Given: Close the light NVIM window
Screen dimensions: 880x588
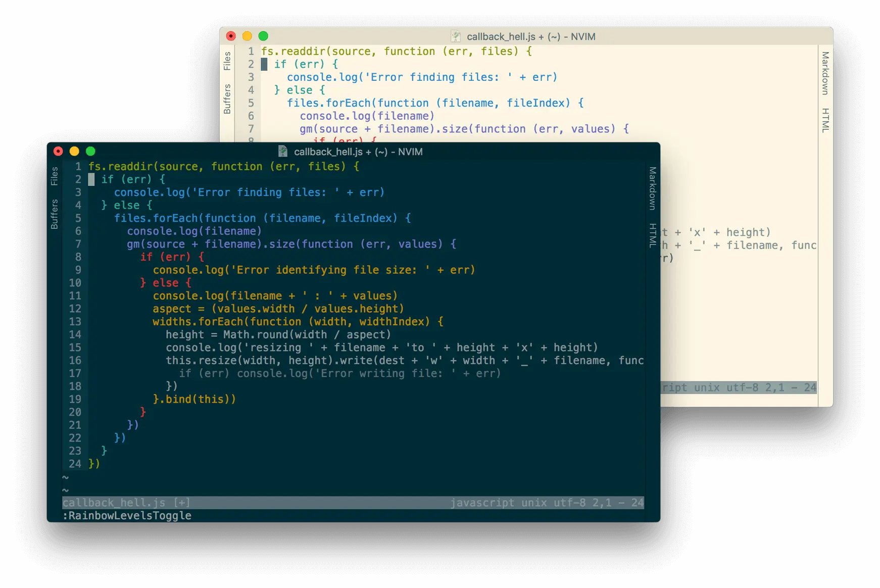Looking at the screenshot, I should click(231, 36).
